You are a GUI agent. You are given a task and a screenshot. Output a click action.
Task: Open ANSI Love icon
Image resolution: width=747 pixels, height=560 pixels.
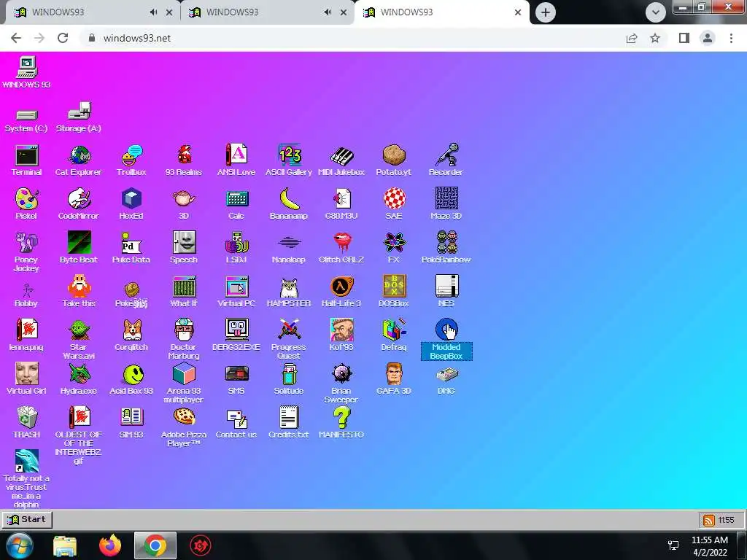tap(236, 155)
